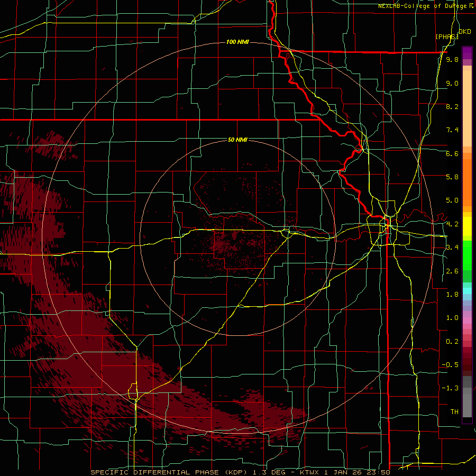
Task: Click the -0.5 value on color scale
Action: [450, 364]
